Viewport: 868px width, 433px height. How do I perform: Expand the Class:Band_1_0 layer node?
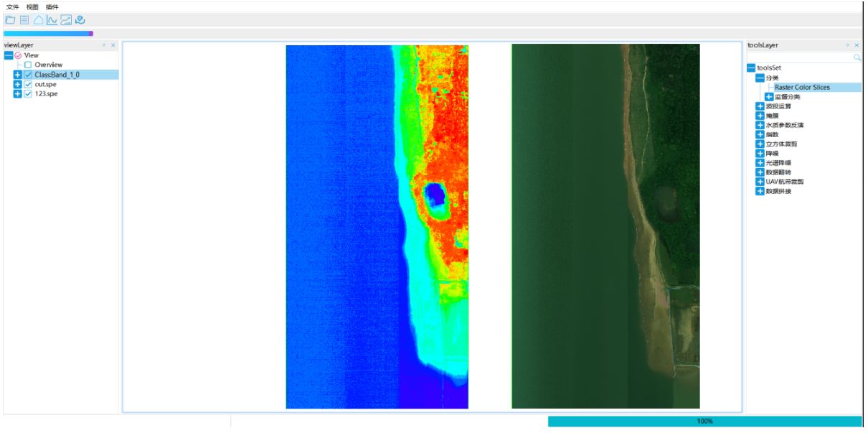(18, 75)
